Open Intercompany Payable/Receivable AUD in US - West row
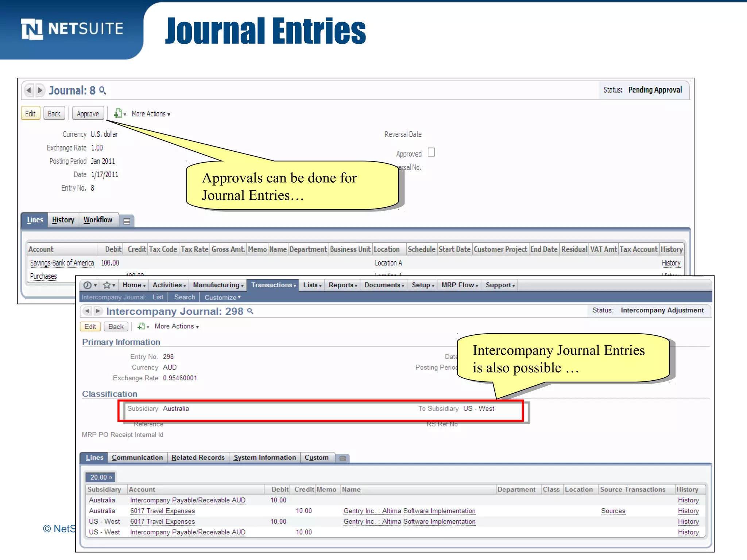 click(188, 532)
